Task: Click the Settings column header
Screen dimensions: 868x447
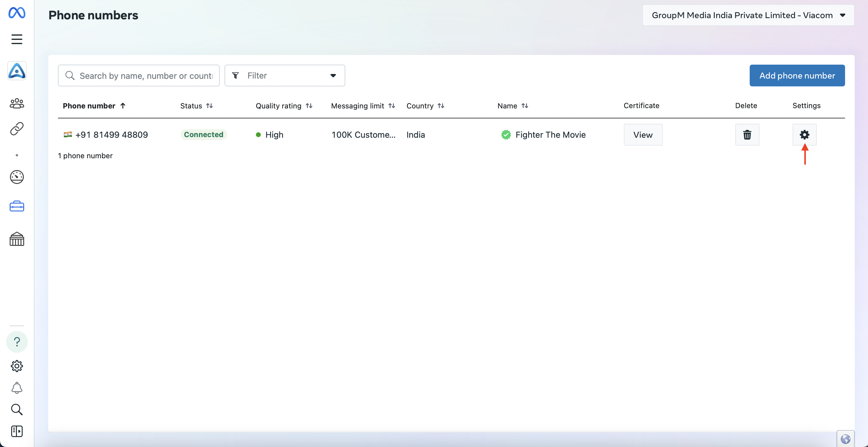Action: click(806, 105)
